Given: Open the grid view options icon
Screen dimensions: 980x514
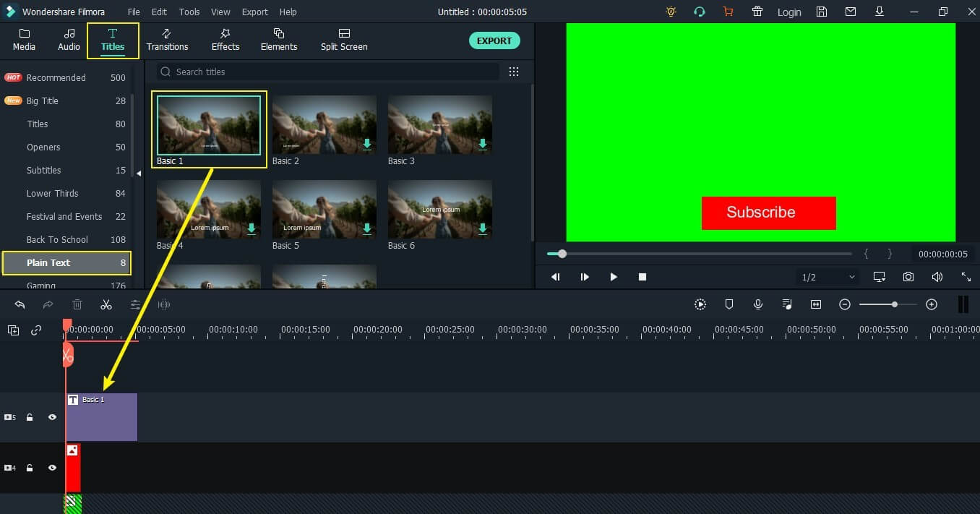Looking at the screenshot, I should tap(514, 72).
